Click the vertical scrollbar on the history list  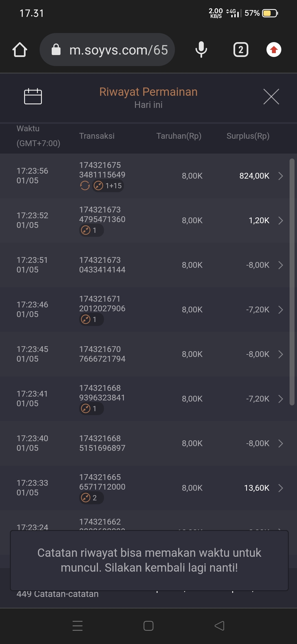pyautogui.click(x=292, y=282)
